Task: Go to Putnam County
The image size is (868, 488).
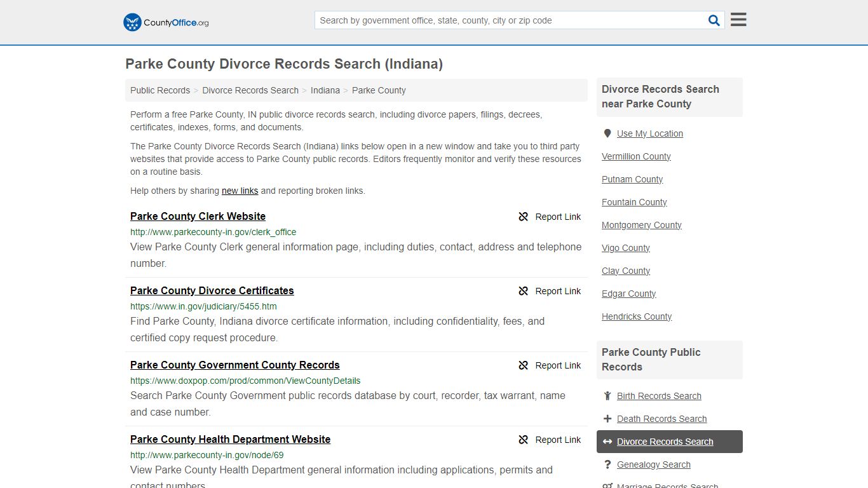Action: coord(632,179)
